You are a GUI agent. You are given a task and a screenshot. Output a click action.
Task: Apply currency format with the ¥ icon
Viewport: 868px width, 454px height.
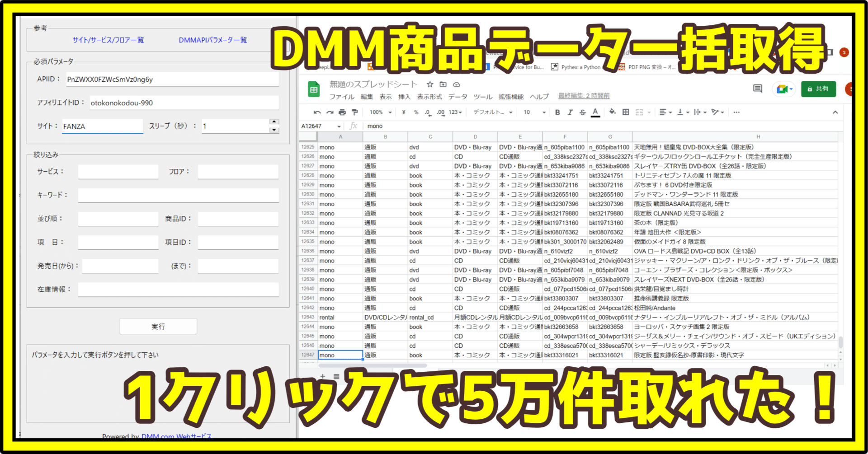coord(402,112)
